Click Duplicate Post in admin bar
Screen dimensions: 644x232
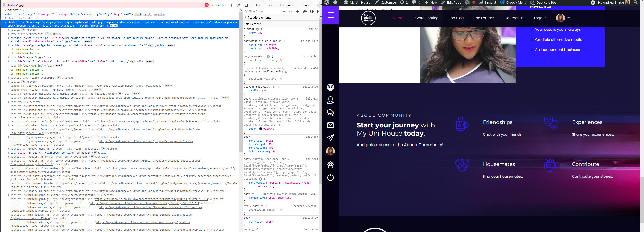(x=544, y=2)
